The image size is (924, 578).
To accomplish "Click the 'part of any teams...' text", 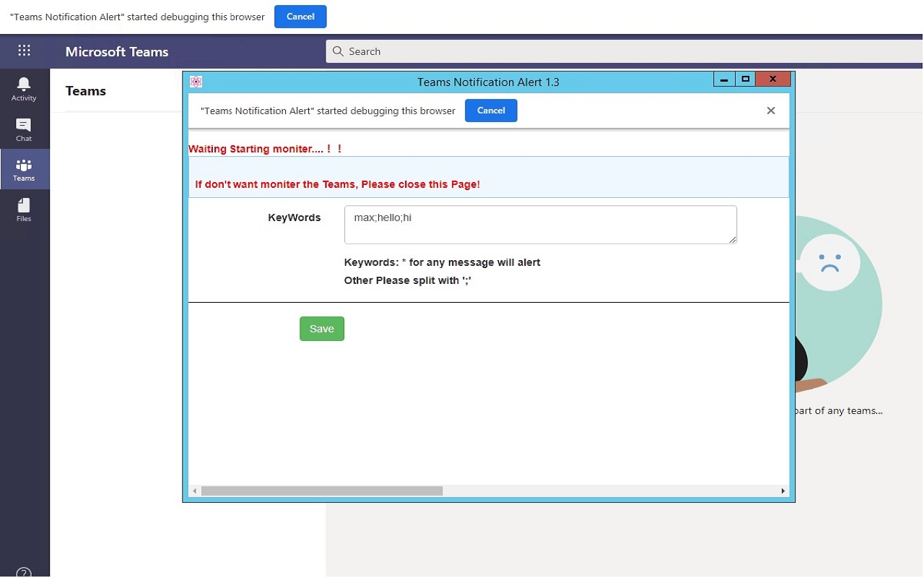I will (x=838, y=410).
